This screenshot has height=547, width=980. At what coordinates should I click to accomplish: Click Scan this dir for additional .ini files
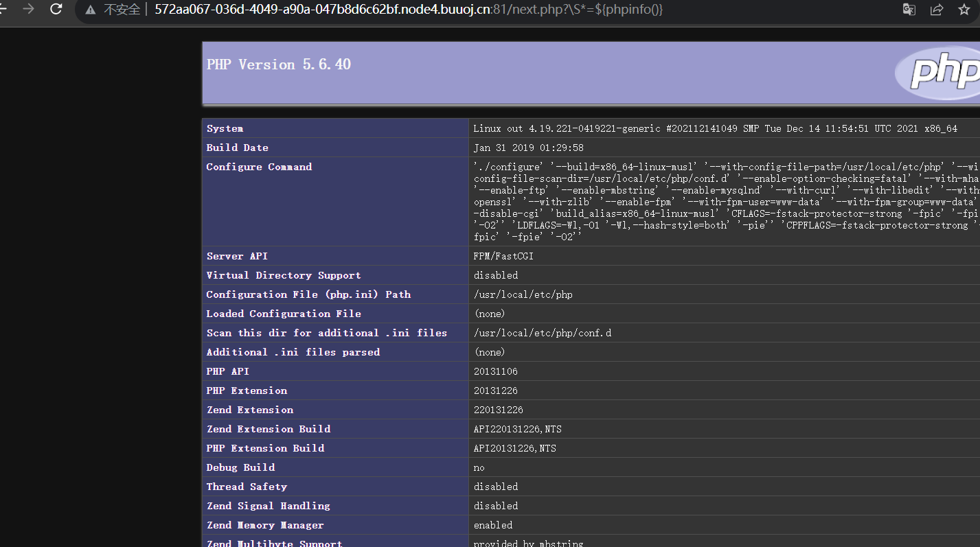[x=327, y=333]
